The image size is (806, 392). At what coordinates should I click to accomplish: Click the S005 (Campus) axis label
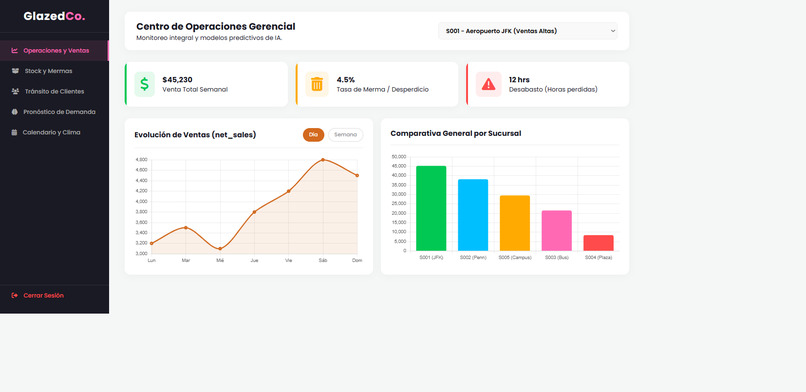515,257
